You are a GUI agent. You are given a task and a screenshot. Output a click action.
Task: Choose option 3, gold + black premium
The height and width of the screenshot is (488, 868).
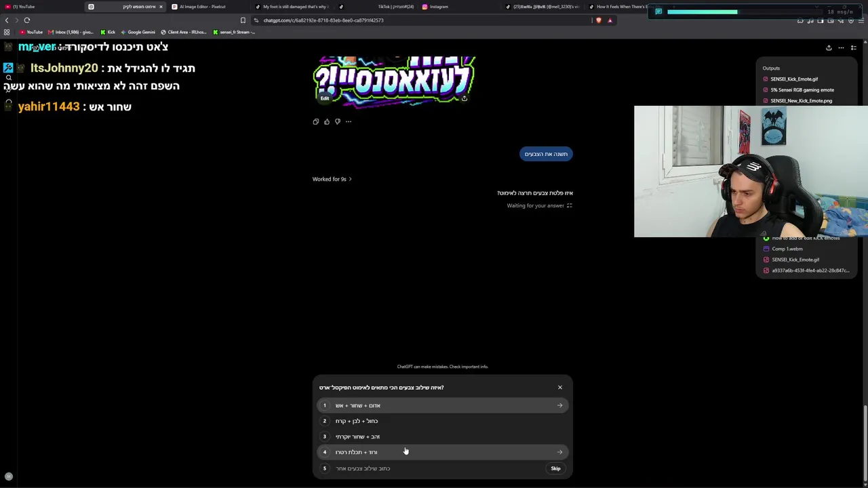tap(442, 436)
